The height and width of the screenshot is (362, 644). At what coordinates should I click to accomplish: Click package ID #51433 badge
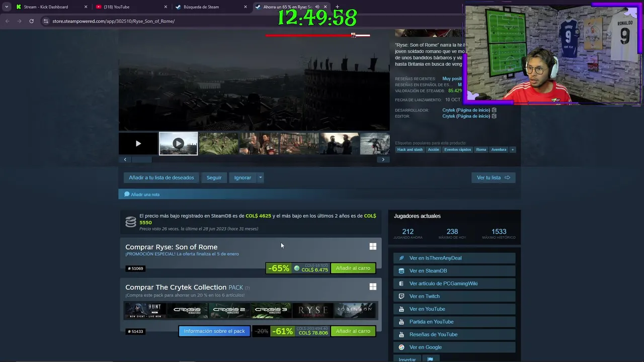[x=135, y=331]
